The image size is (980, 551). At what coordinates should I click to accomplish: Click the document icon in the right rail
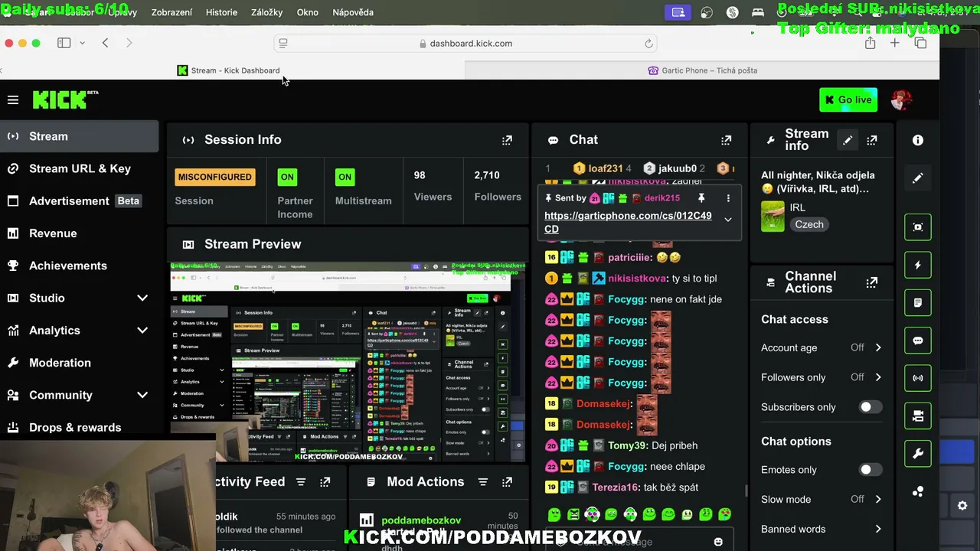pos(918,303)
